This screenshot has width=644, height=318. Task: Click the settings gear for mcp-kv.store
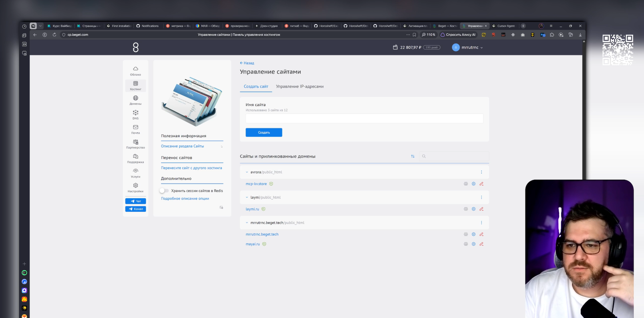point(474,184)
